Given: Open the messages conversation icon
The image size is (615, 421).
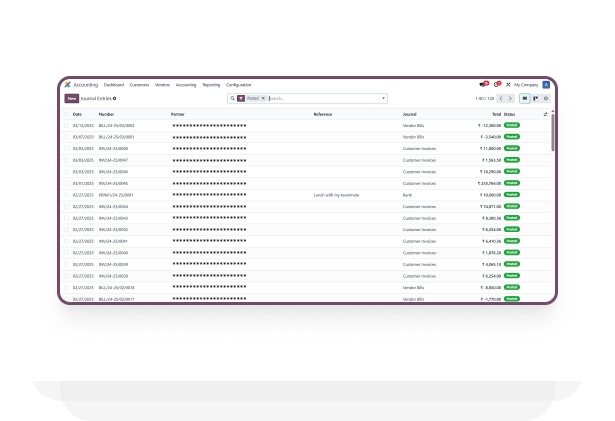Looking at the screenshot, I should [x=484, y=85].
